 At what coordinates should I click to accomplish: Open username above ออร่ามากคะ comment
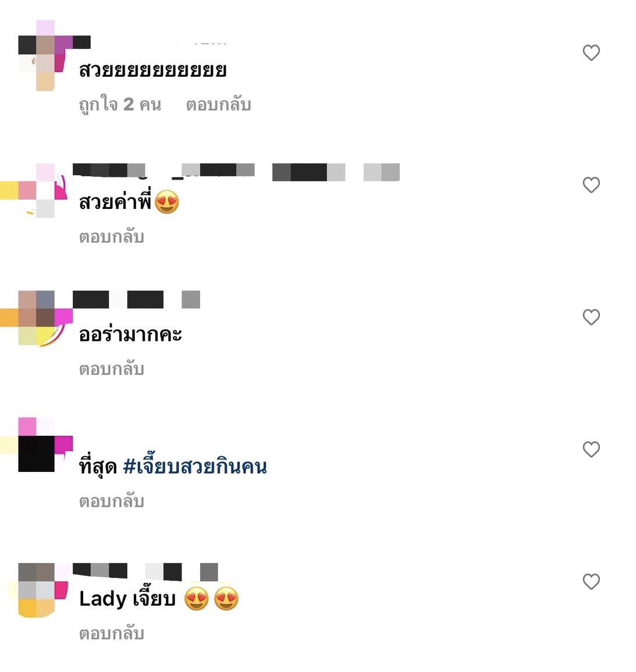tap(136, 299)
